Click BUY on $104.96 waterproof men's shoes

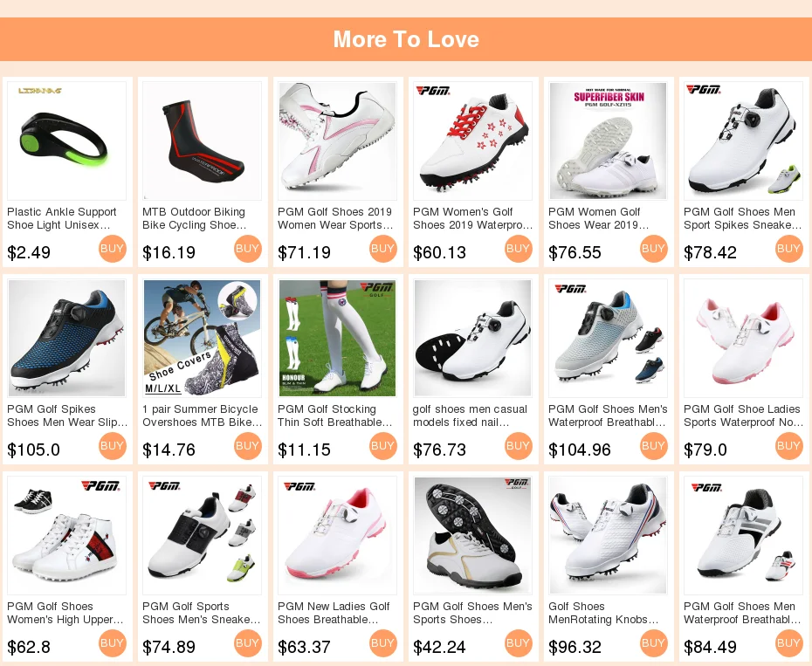[654, 446]
